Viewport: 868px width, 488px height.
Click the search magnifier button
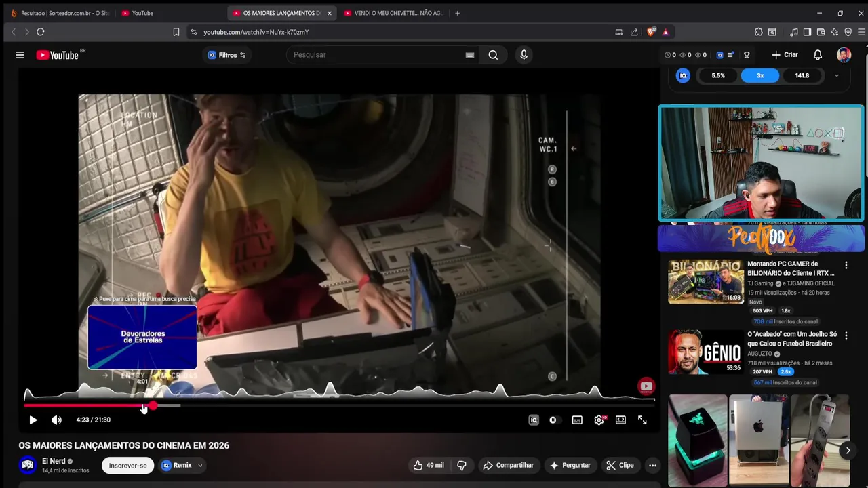[493, 55]
